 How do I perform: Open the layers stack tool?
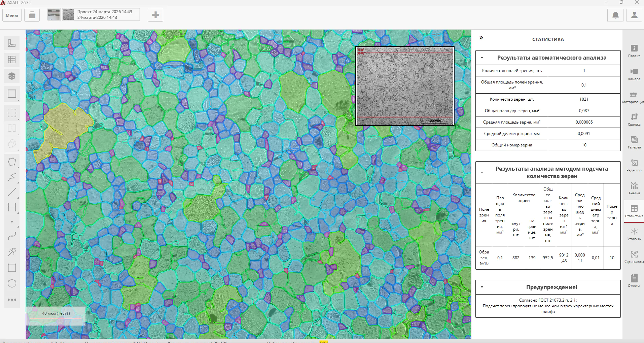(12, 76)
